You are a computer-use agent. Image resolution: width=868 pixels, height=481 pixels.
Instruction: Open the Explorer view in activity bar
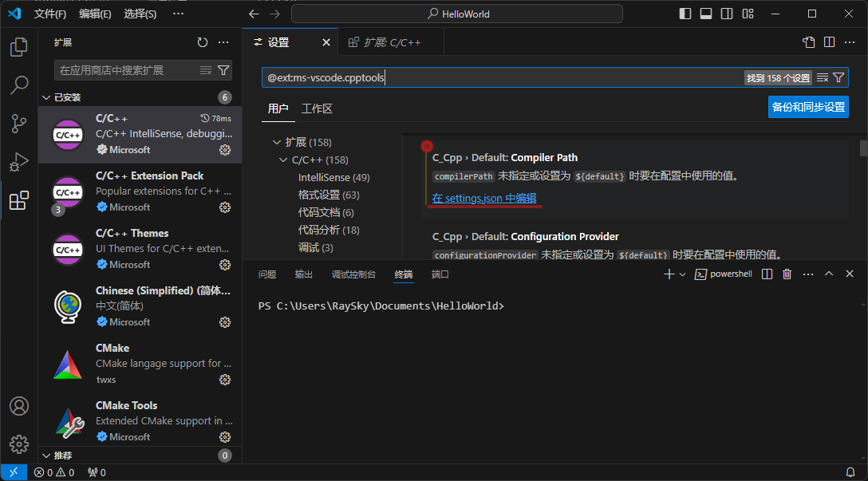tap(19, 47)
